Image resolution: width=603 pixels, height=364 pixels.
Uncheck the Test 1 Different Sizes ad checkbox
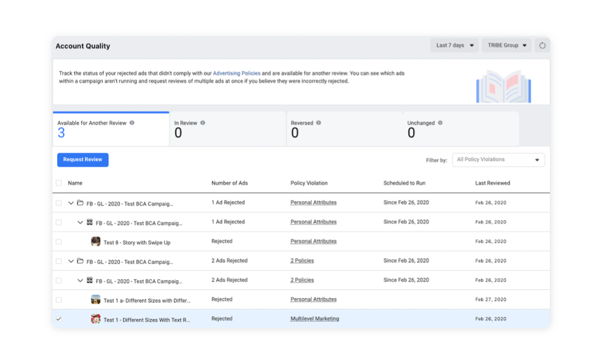pos(59,319)
